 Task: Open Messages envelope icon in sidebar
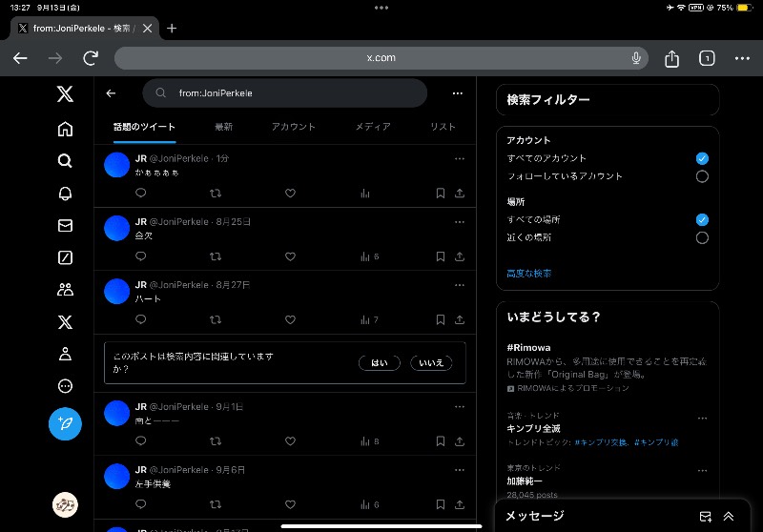pos(65,226)
